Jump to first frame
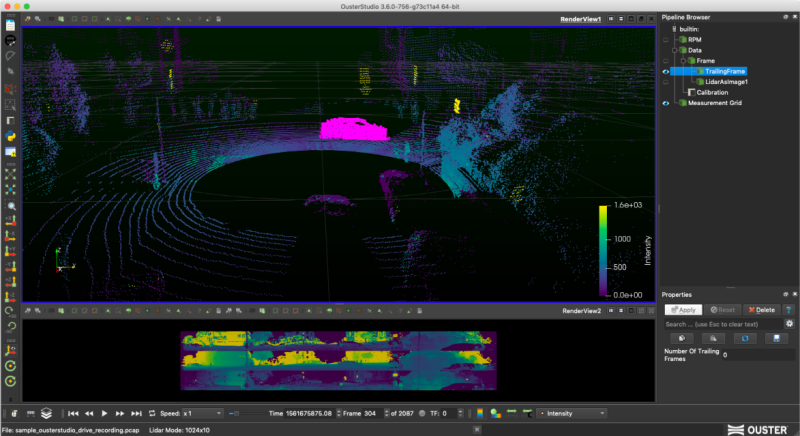This screenshot has height=436, width=800. (73, 414)
